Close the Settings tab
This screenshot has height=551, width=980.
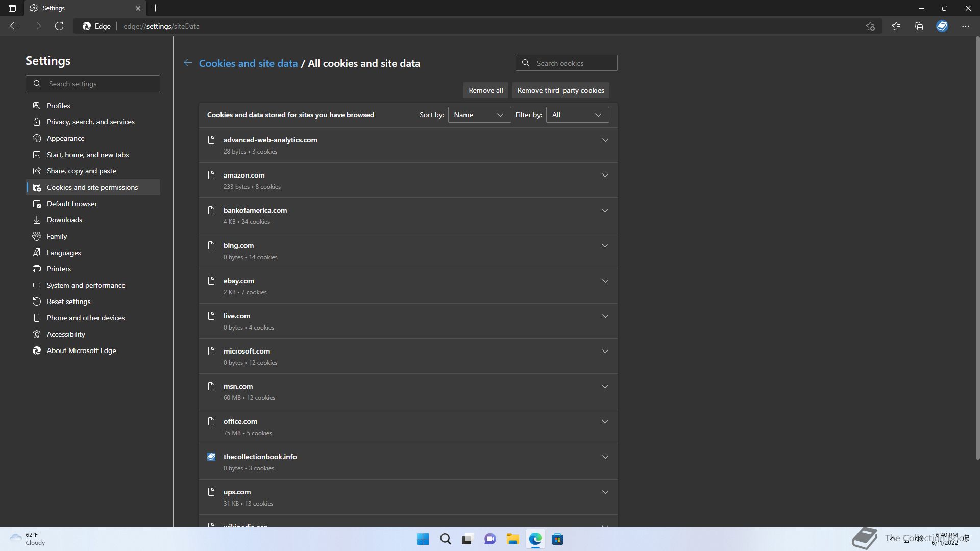click(138, 8)
